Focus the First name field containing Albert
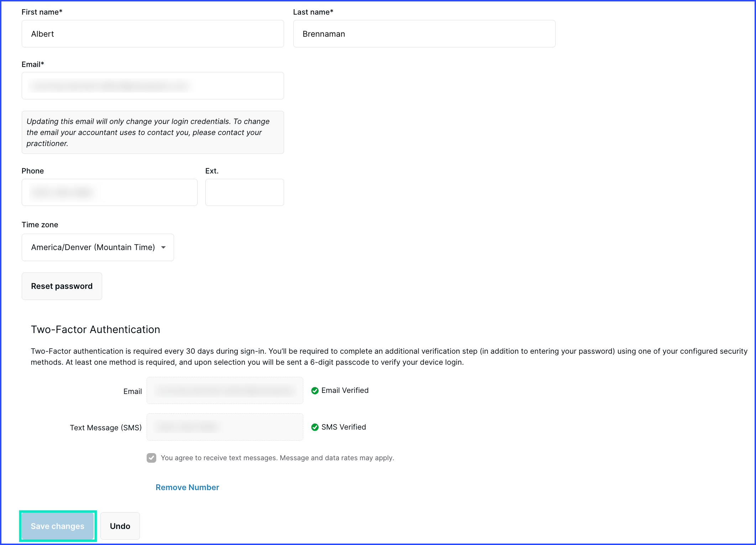Screen dimensions: 756x545 (x=152, y=34)
